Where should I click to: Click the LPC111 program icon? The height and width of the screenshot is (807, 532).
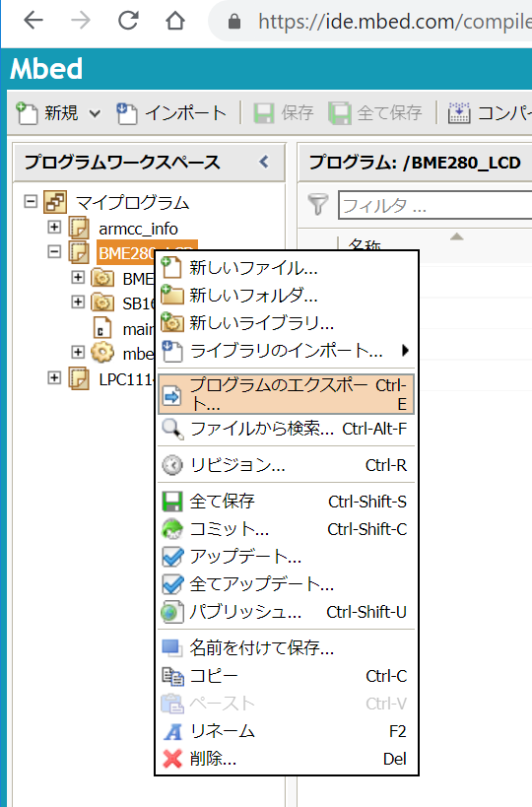79,378
